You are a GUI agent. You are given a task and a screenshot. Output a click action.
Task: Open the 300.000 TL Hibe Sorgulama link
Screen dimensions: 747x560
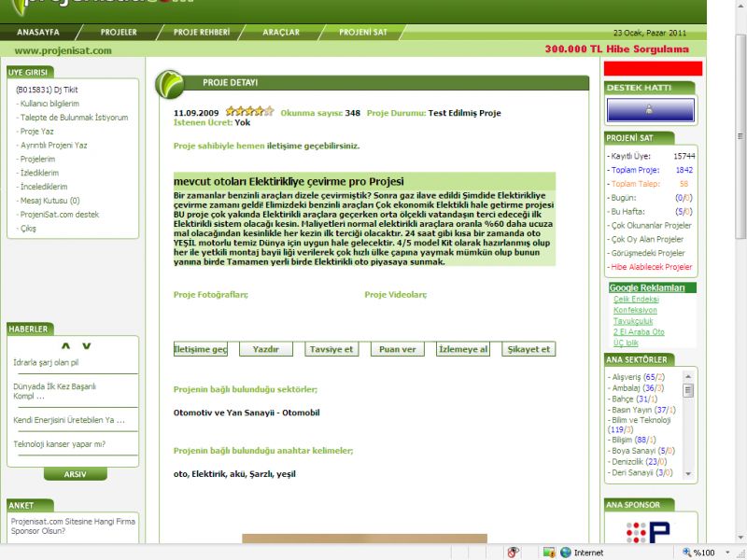616,49
